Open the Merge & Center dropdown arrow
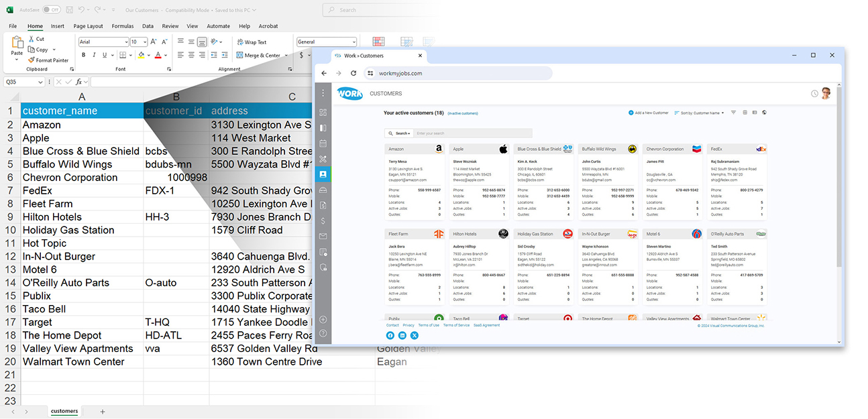 pos(286,56)
